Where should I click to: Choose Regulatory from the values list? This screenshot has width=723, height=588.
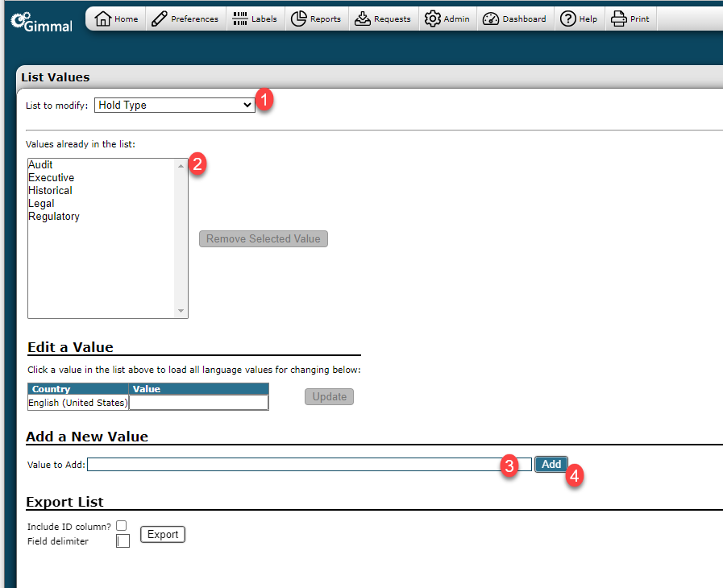click(x=54, y=217)
